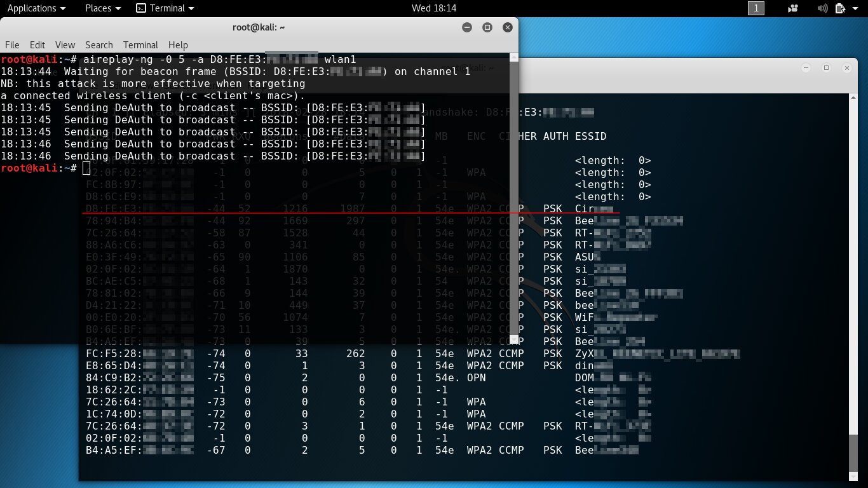The width and height of the screenshot is (868, 488).
Task: Click the Terminal app icon in top bar
Action: 141,8
